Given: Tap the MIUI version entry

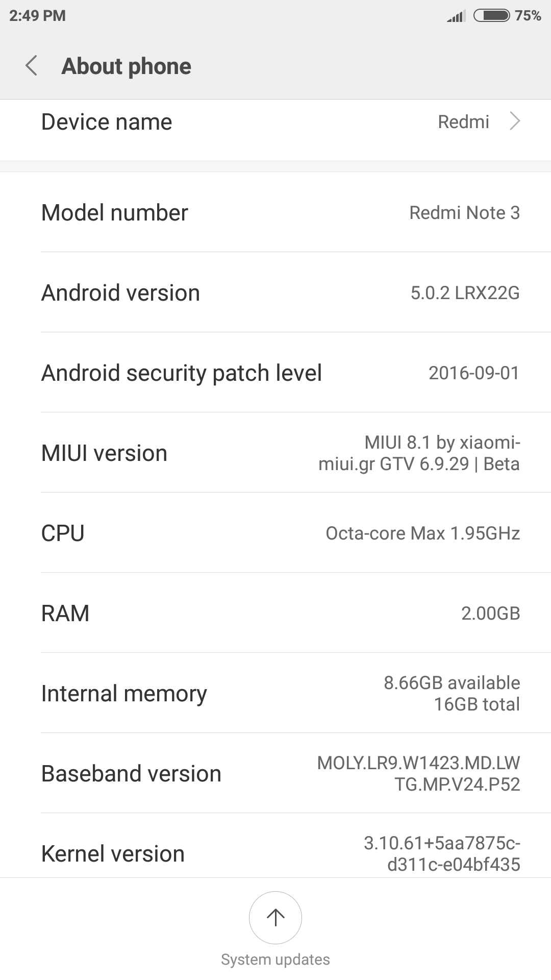Looking at the screenshot, I should 275,453.
